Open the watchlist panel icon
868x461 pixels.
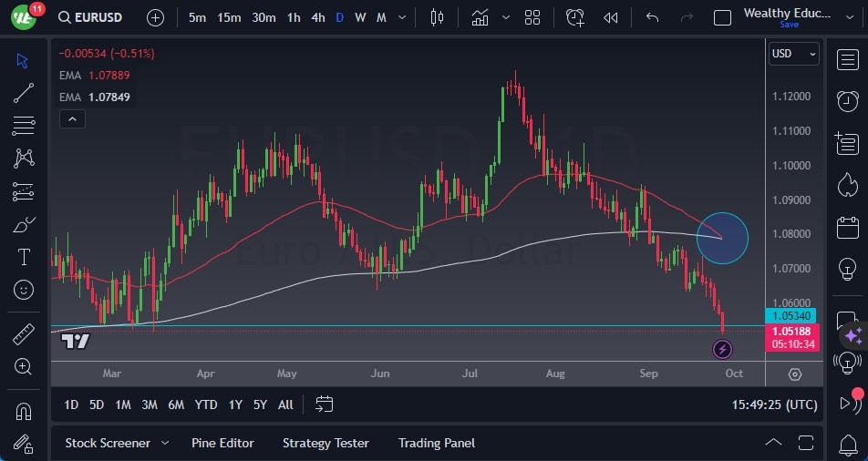coord(847,58)
